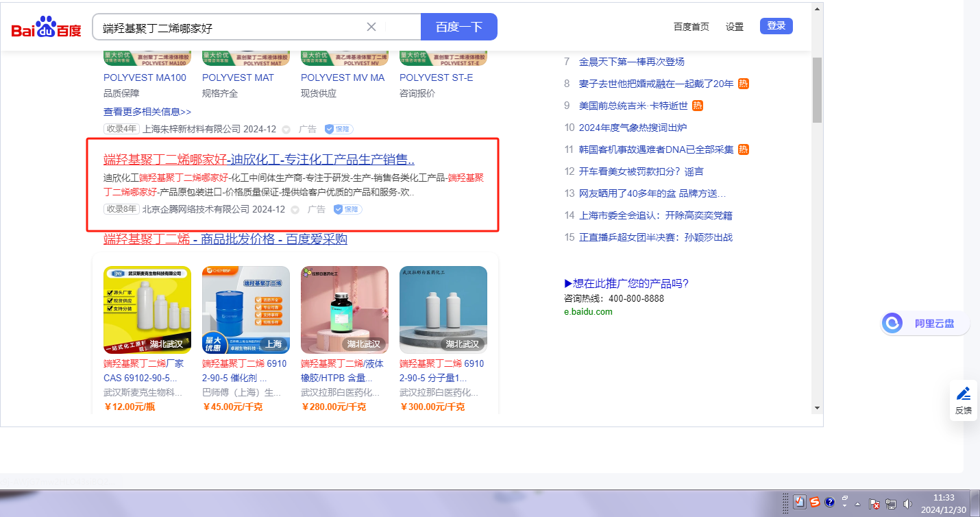Click the Action Center flag tray icon
This screenshot has width=980, height=517.
pyautogui.click(x=875, y=503)
